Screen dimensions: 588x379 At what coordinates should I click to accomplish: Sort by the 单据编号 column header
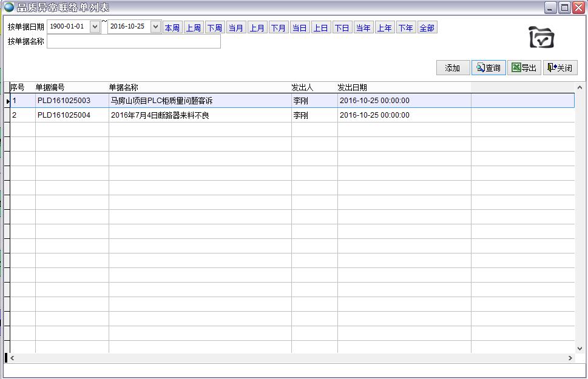click(x=50, y=87)
